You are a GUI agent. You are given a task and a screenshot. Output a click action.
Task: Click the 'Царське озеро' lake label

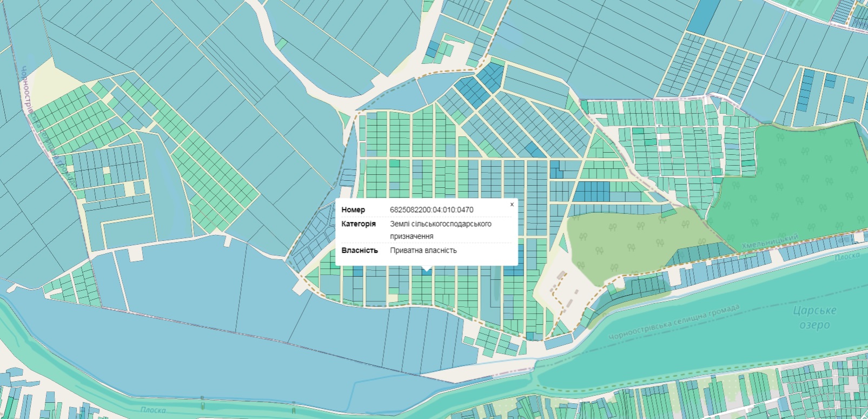click(814, 318)
